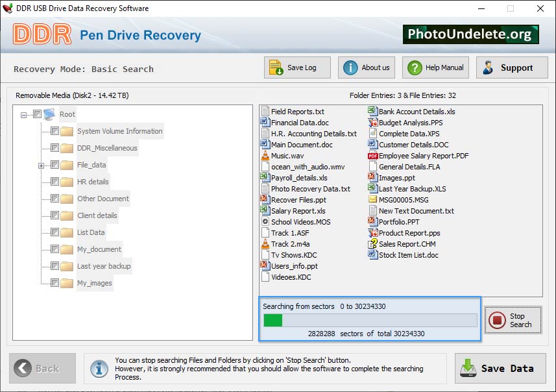The width and height of the screenshot is (556, 392).
Task: Select the My_images folder icon
Action: pos(67,283)
